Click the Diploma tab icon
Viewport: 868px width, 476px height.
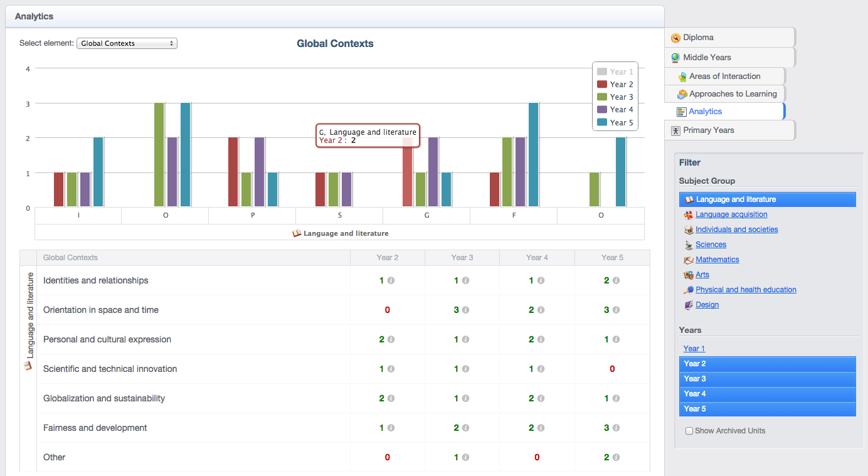(675, 38)
